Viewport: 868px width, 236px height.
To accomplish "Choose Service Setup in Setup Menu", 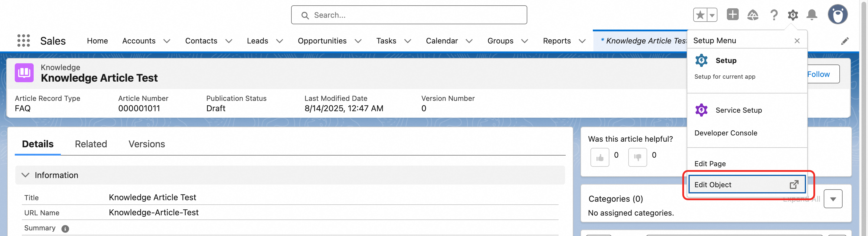I will 747,110.
